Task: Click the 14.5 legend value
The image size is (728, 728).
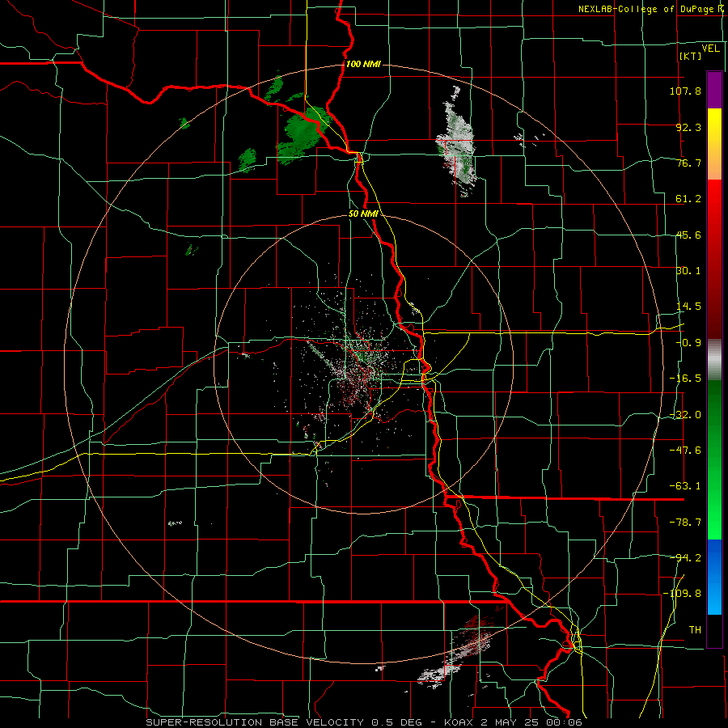Action: (x=688, y=307)
